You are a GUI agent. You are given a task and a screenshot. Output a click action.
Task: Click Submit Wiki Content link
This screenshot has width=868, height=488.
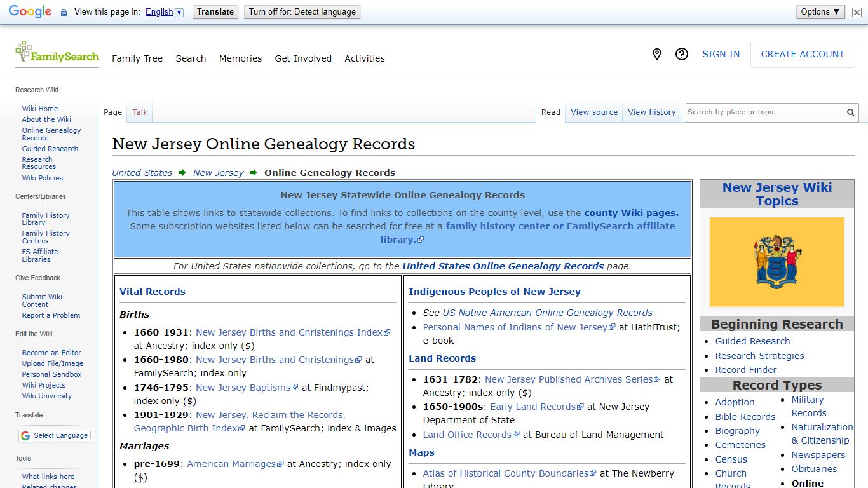(42, 301)
